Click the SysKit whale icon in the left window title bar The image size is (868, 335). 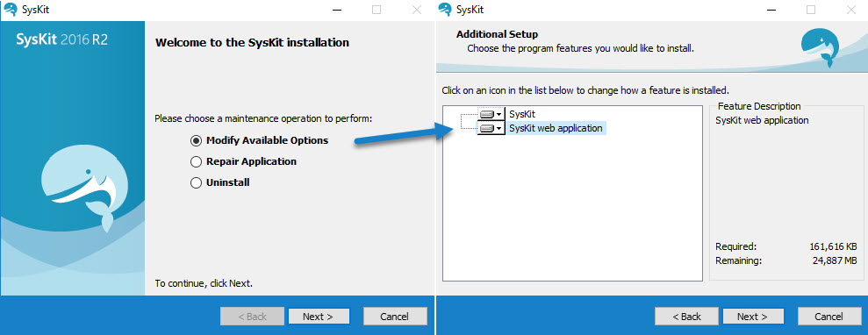point(11,10)
